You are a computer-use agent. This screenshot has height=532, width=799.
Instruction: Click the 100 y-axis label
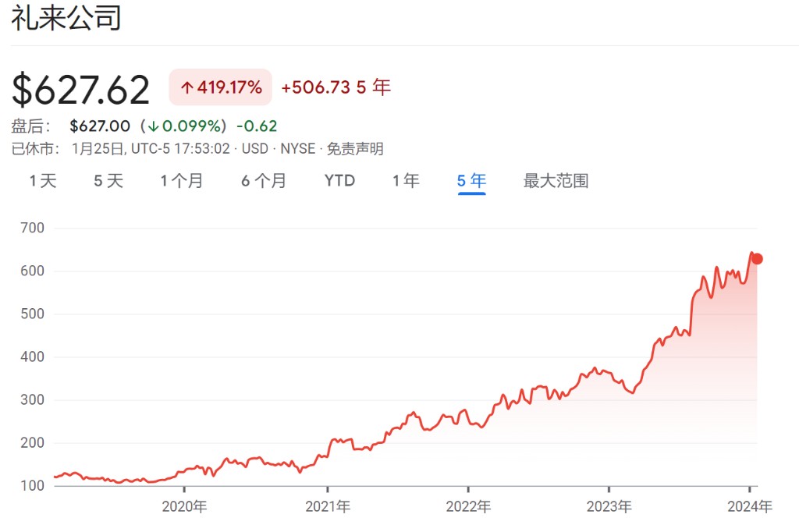32,486
